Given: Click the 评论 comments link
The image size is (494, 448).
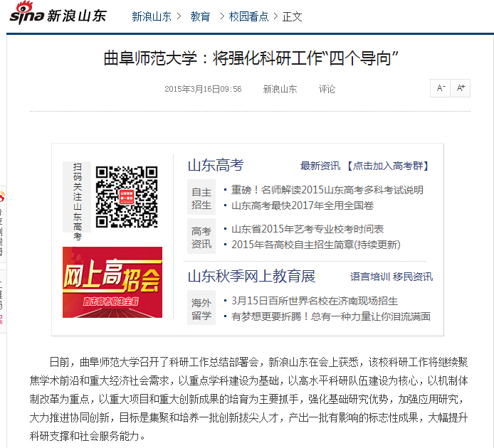Looking at the screenshot, I should [327, 90].
